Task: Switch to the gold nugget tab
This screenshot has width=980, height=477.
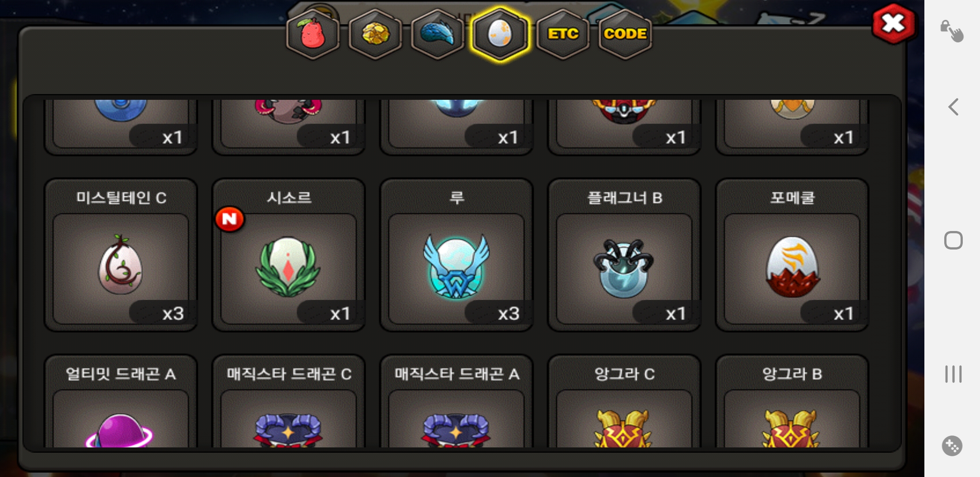Action: (x=375, y=34)
